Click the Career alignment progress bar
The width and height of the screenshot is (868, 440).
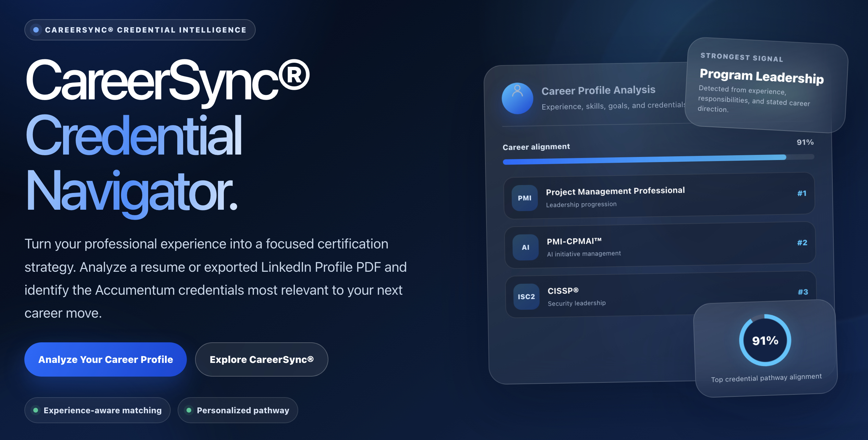(x=658, y=159)
